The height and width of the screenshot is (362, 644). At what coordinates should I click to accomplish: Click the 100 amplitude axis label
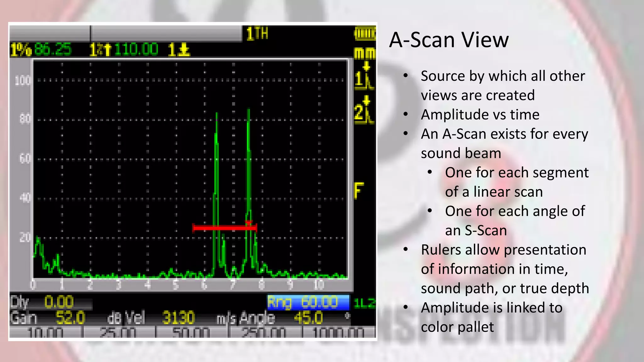coord(23,80)
